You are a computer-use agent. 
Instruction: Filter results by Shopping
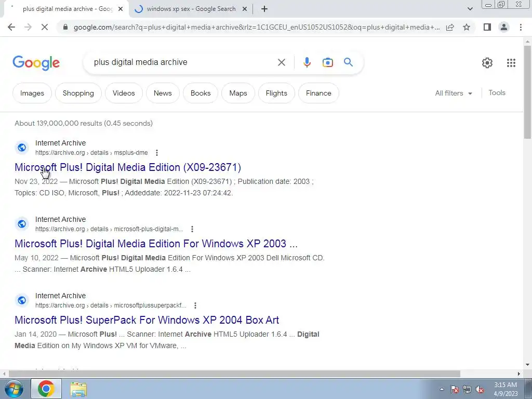78,93
